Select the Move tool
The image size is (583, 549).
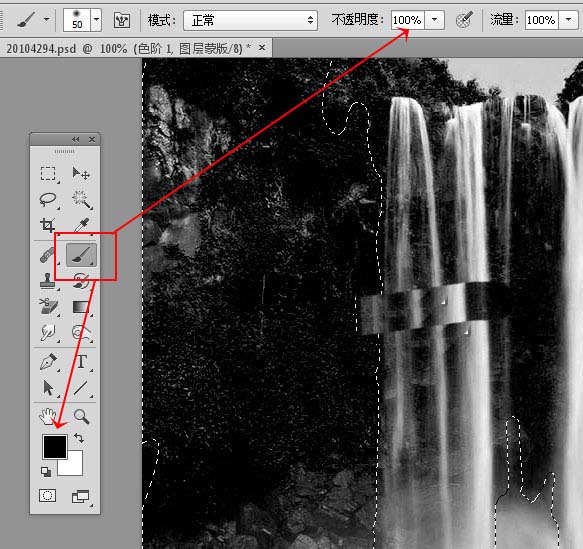click(x=81, y=173)
